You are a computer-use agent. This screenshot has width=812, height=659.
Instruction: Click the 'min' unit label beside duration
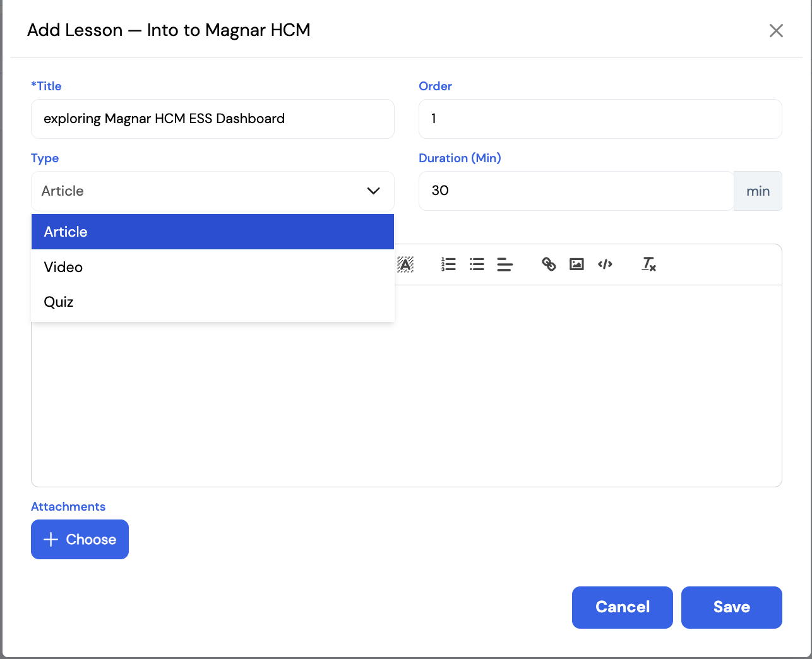[758, 191]
